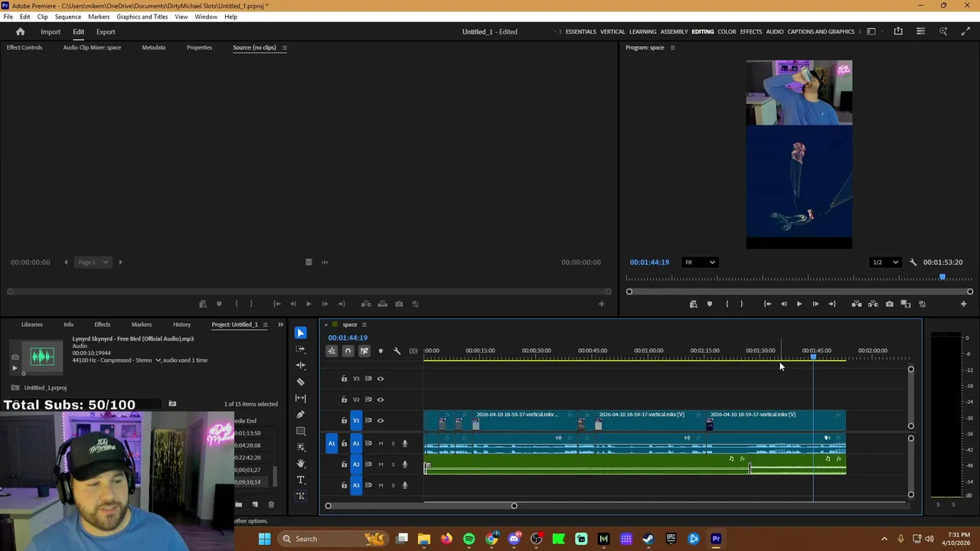
Task: Switch to the Effect Controls tab
Action: tap(24, 47)
